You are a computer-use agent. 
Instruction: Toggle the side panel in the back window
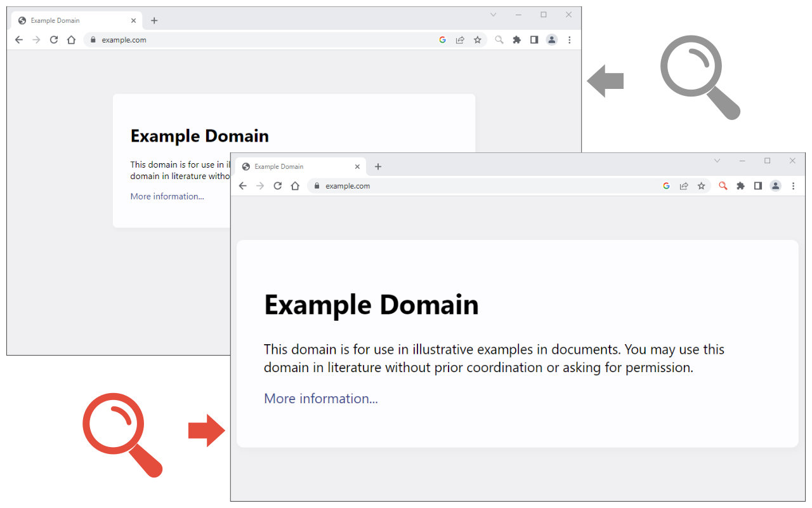point(534,39)
